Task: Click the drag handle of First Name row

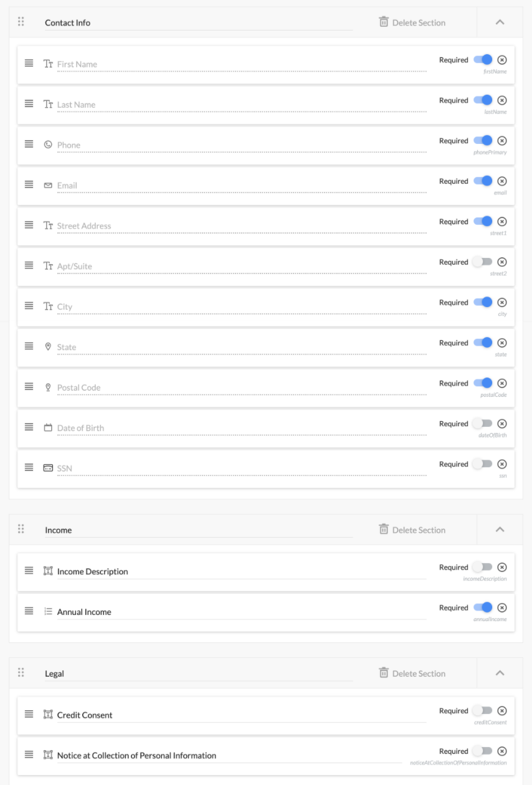Action: (29, 64)
